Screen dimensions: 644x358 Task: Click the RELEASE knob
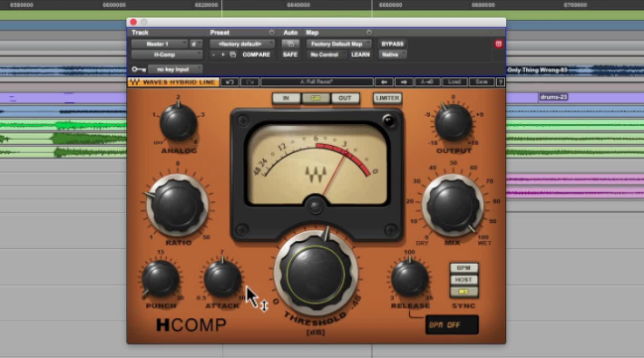click(x=409, y=278)
